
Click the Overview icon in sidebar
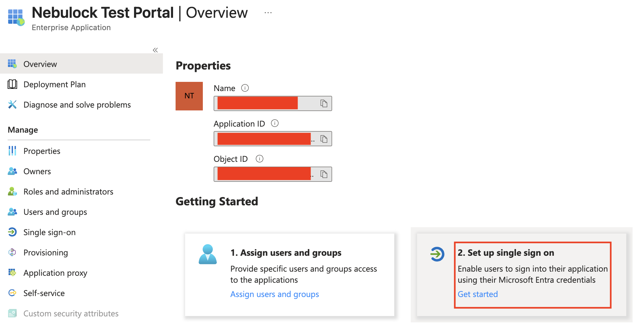click(12, 64)
